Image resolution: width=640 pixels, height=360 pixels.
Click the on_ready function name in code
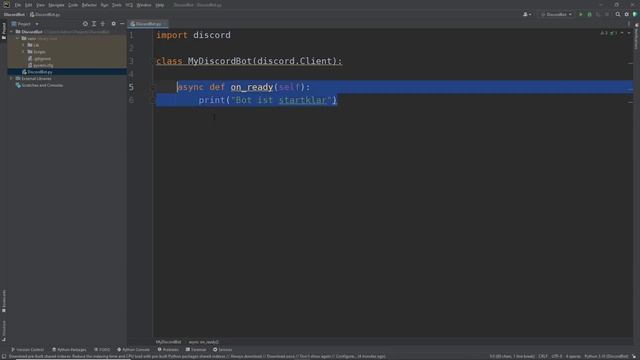(251, 87)
